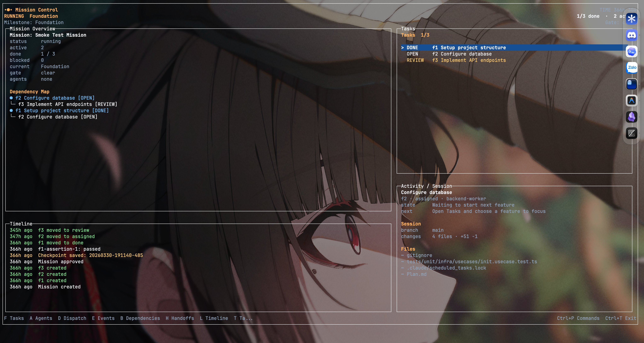Viewport: 644px width, 343px height.
Task: Open the E Events shortcut
Action: [x=103, y=318]
